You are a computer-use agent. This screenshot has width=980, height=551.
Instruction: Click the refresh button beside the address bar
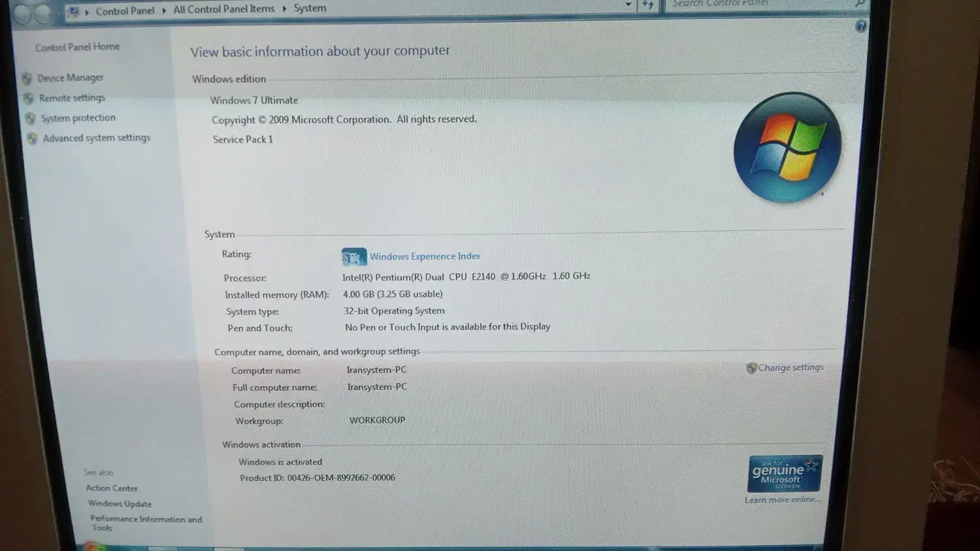point(647,5)
